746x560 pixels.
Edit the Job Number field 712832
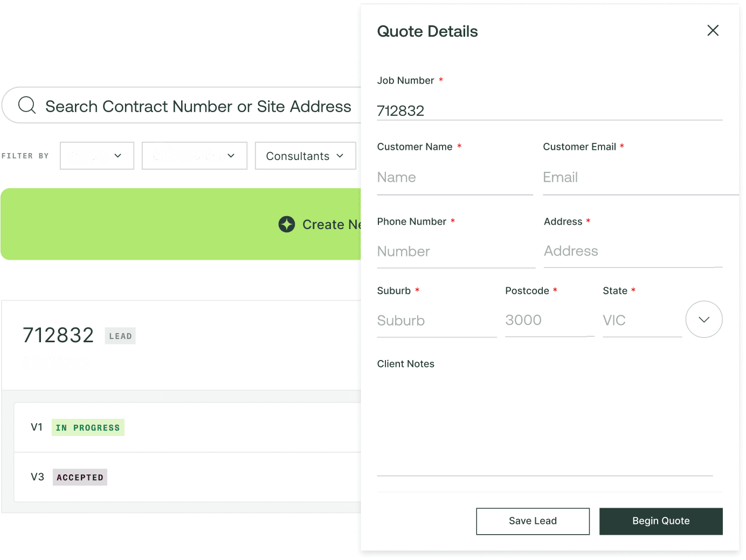coord(549,110)
